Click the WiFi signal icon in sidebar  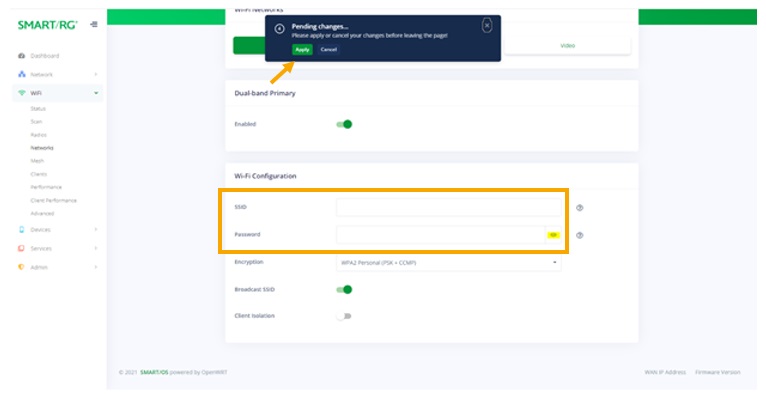[x=21, y=93]
